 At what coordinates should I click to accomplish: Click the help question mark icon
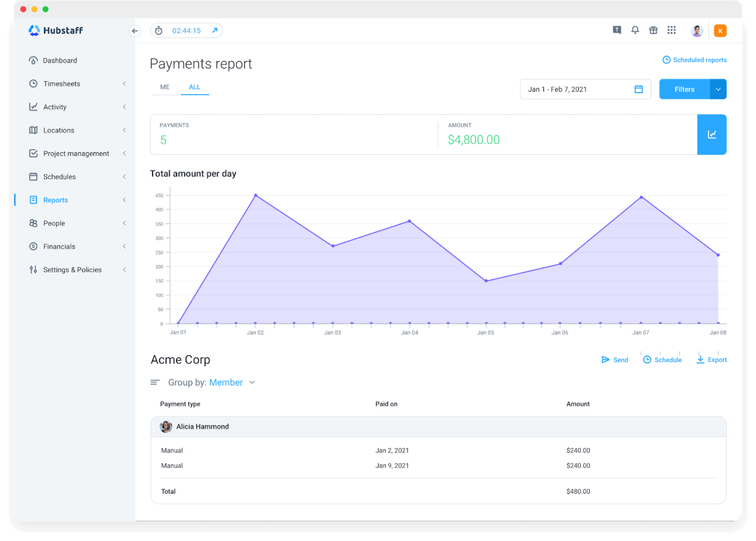[617, 30]
